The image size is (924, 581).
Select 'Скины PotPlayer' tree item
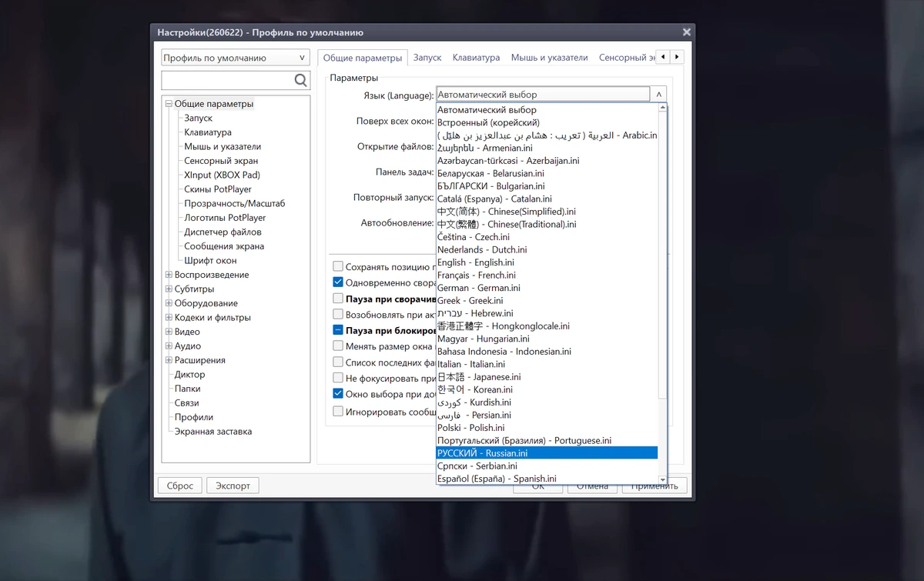point(218,189)
